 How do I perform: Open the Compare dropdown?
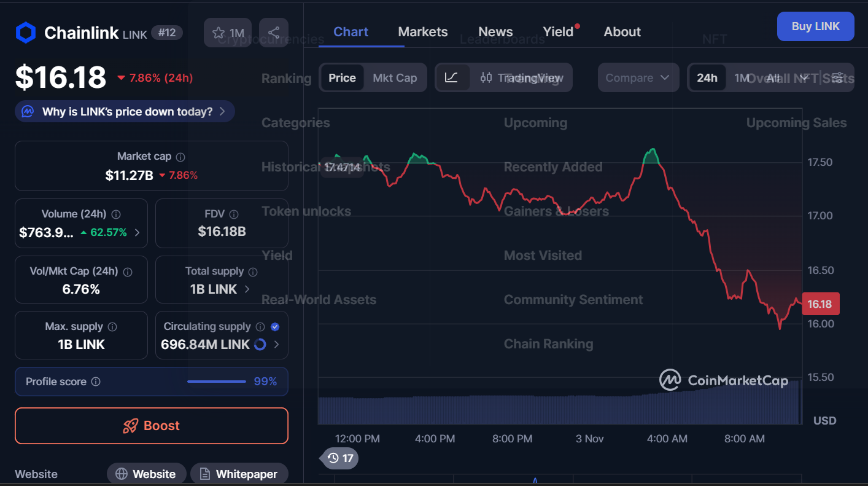point(638,77)
